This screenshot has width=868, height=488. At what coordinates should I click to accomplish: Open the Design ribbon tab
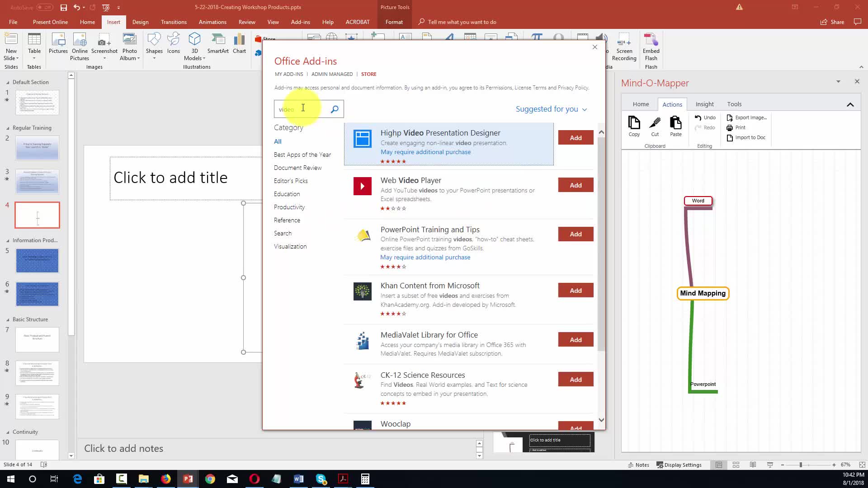tap(140, 22)
